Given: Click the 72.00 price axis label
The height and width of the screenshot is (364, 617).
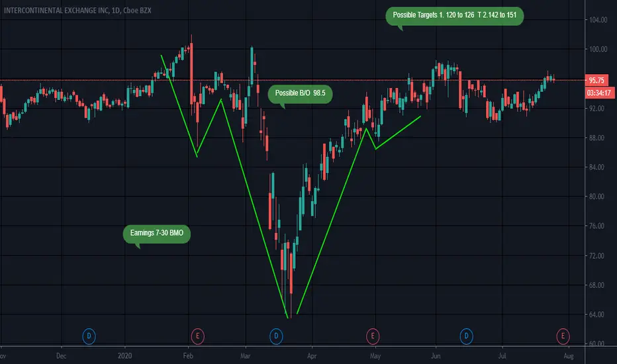Looking at the screenshot, I should [x=598, y=256].
